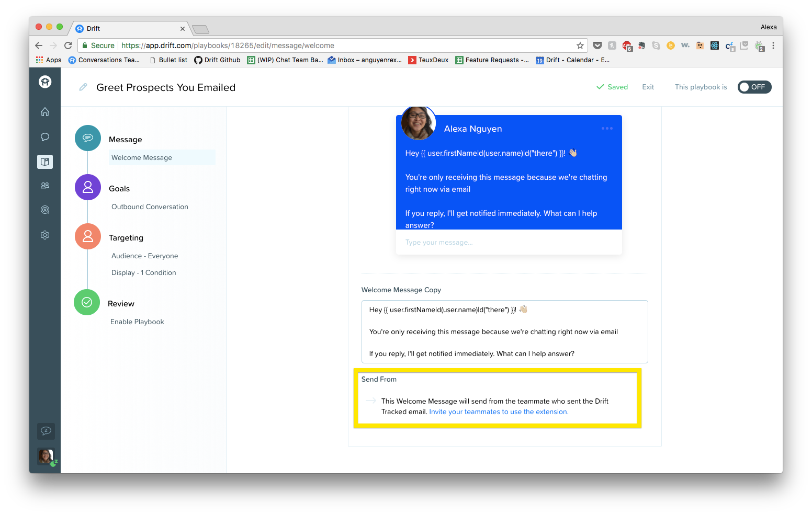Click the user avatar at sidebar bottom
Screen dimensions: 812x515
click(46, 456)
